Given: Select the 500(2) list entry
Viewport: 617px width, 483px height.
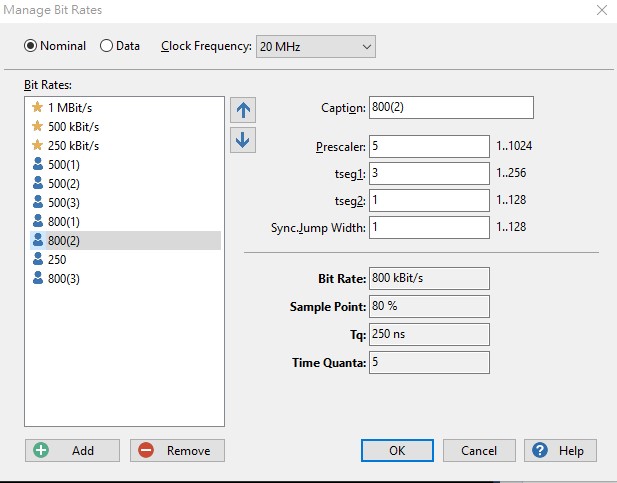Looking at the screenshot, I should (x=125, y=183).
